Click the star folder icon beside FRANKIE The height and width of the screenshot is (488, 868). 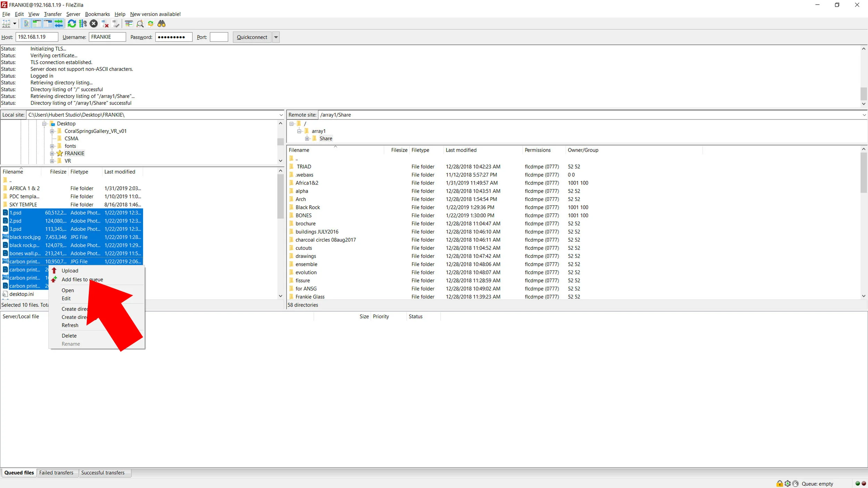(60, 153)
